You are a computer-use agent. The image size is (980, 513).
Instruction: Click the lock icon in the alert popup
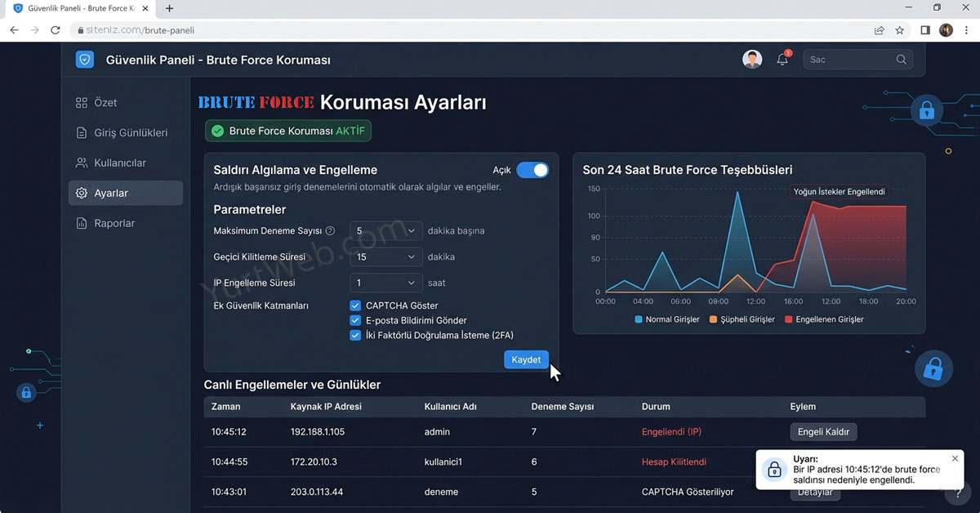tap(773, 470)
